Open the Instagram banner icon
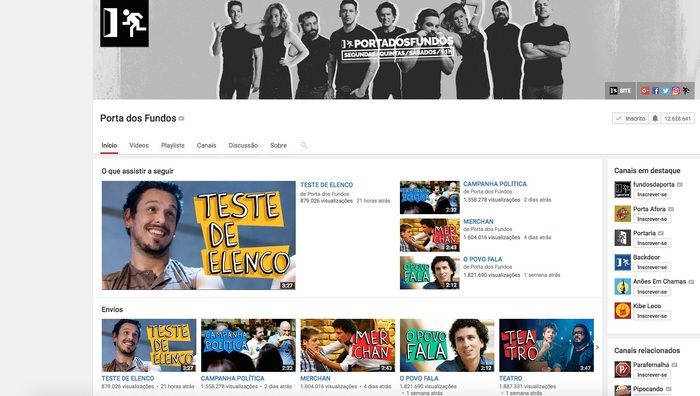 pyautogui.click(x=676, y=91)
